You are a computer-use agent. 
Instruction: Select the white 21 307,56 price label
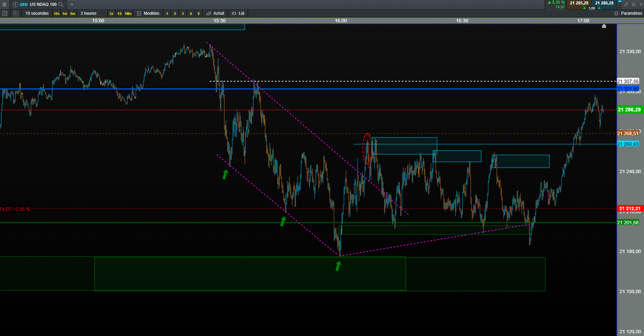point(628,81)
